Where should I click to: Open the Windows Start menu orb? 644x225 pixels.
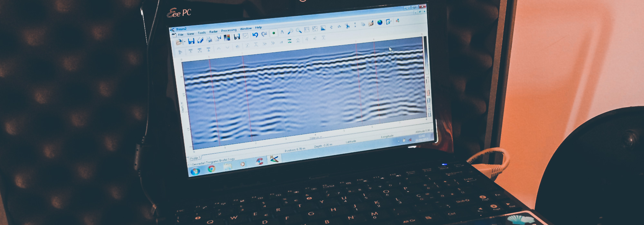click(195, 171)
